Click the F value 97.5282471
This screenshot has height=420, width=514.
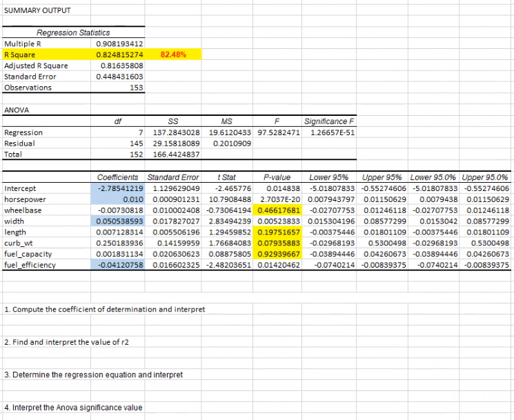coord(279,132)
